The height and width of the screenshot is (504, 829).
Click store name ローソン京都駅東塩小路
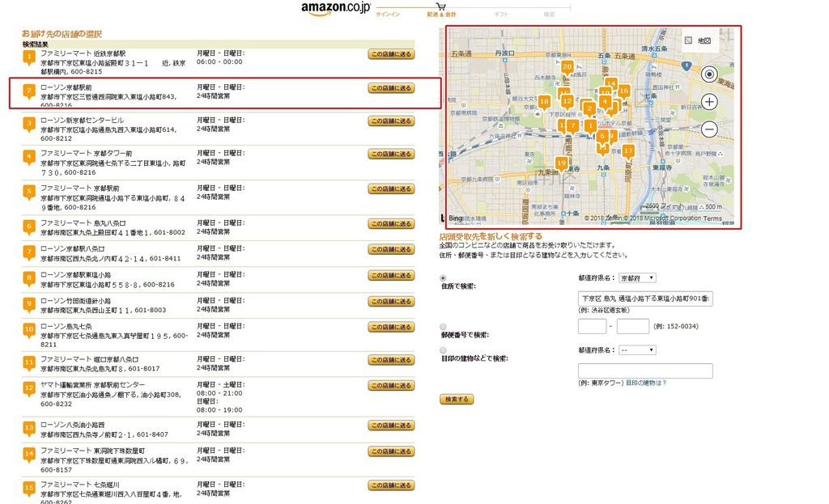pyautogui.click(x=75, y=275)
